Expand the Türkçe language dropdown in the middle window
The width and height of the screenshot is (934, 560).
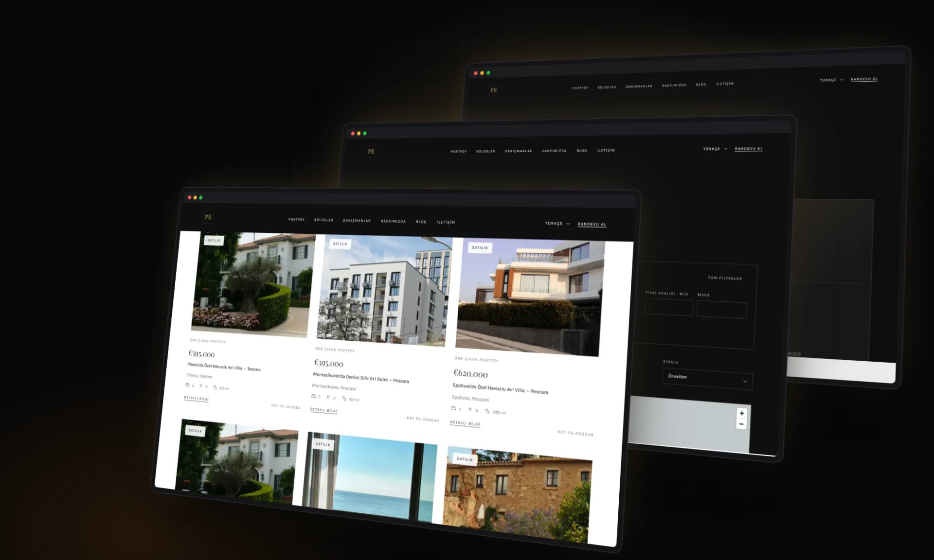pyautogui.click(x=715, y=149)
